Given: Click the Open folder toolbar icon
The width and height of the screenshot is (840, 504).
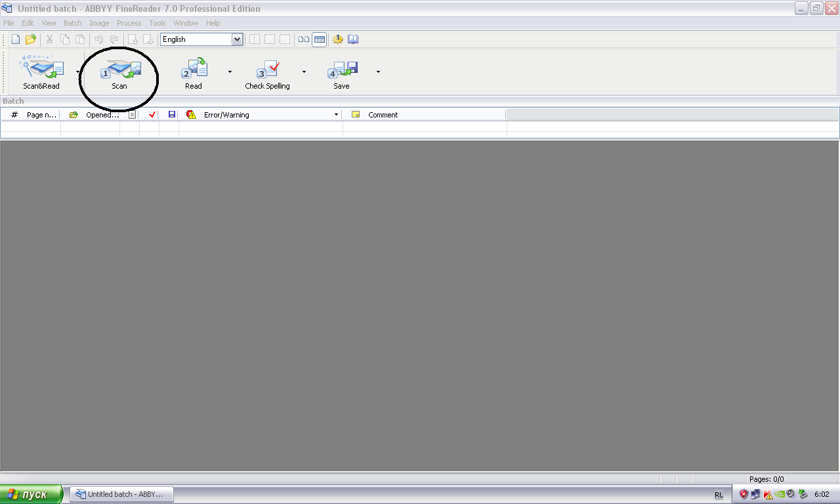Looking at the screenshot, I should pyautogui.click(x=30, y=39).
